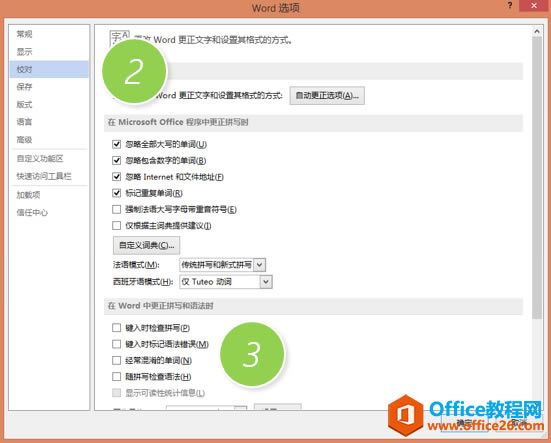Uncheck 忽略全部大写的单词(U)
Screen dimensions: 551x443
(117, 144)
